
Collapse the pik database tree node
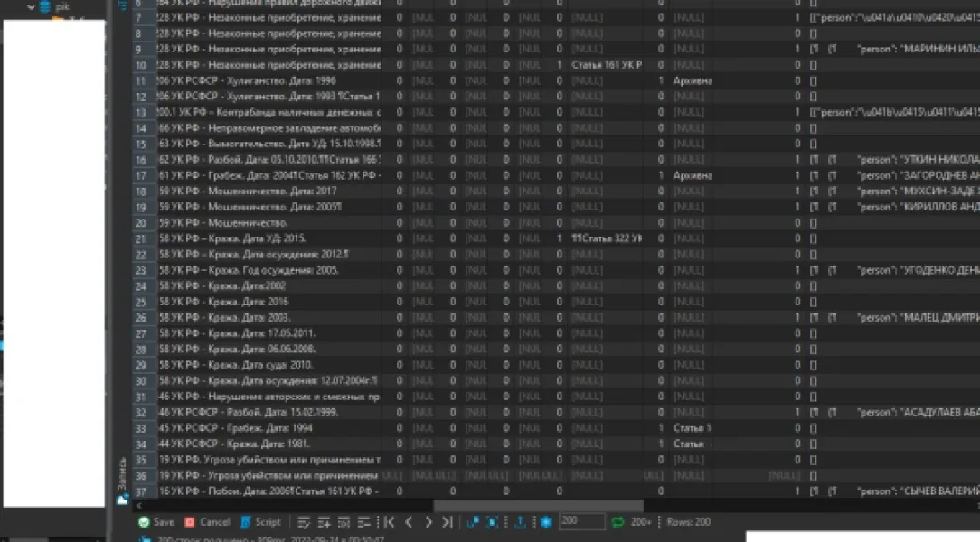tap(31, 7)
